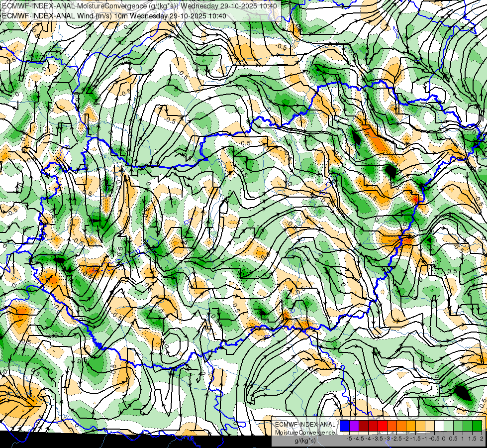The height and width of the screenshot is (448, 487).
Task: Click the legend tick value 2
Action: pos(482,439)
